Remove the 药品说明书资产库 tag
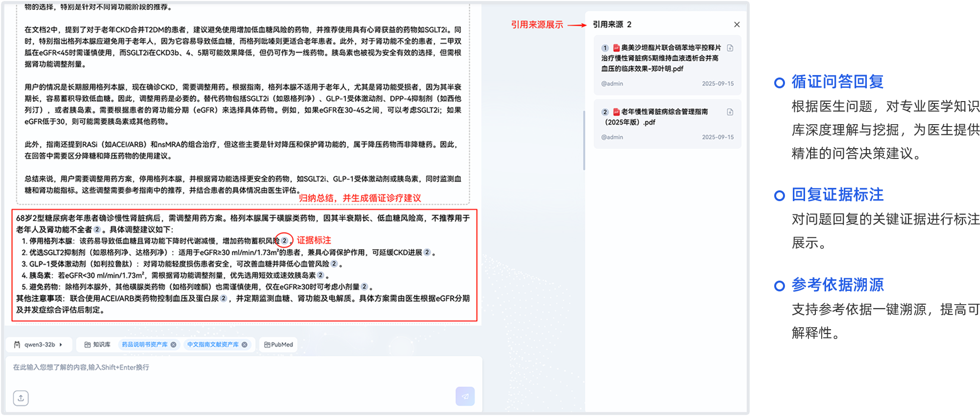The width and height of the screenshot is (980, 416). tap(173, 345)
